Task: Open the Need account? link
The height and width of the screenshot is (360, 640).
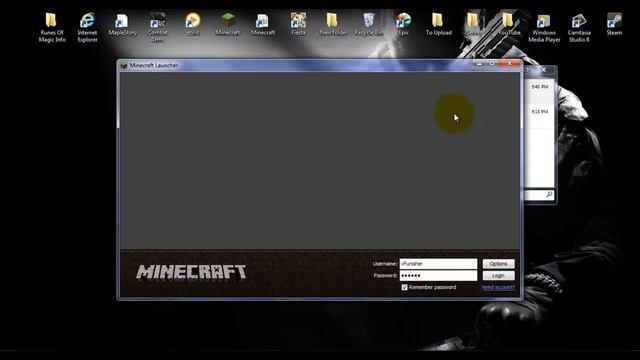Action: (498, 287)
